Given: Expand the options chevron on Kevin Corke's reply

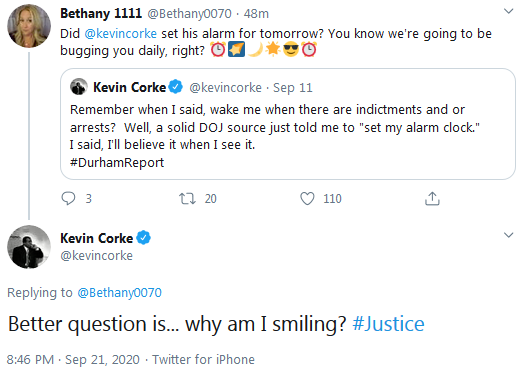Looking at the screenshot, I should click(508, 235).
